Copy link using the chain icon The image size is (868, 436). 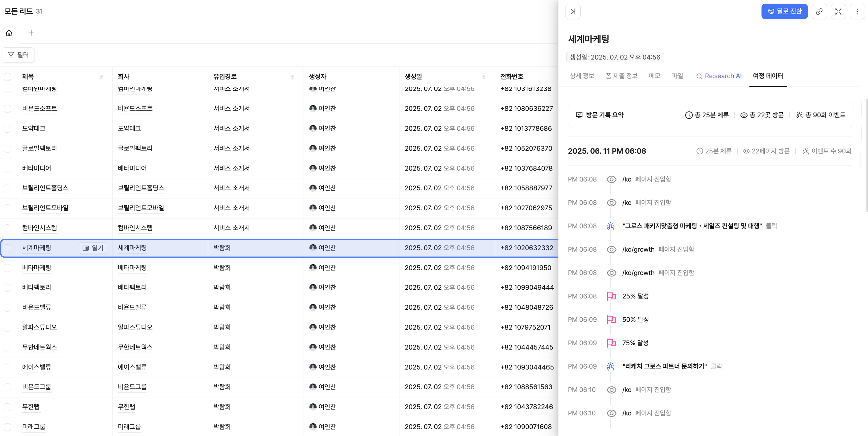click(819, 12)
